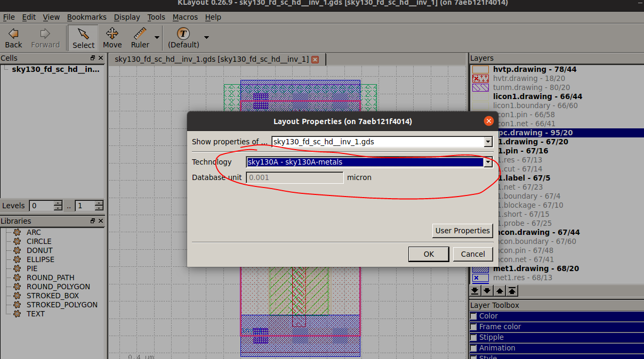Confirm Layout Properties with OK
Screen dimensions: 644x359
pyautogui.click(x=429, y=254)
